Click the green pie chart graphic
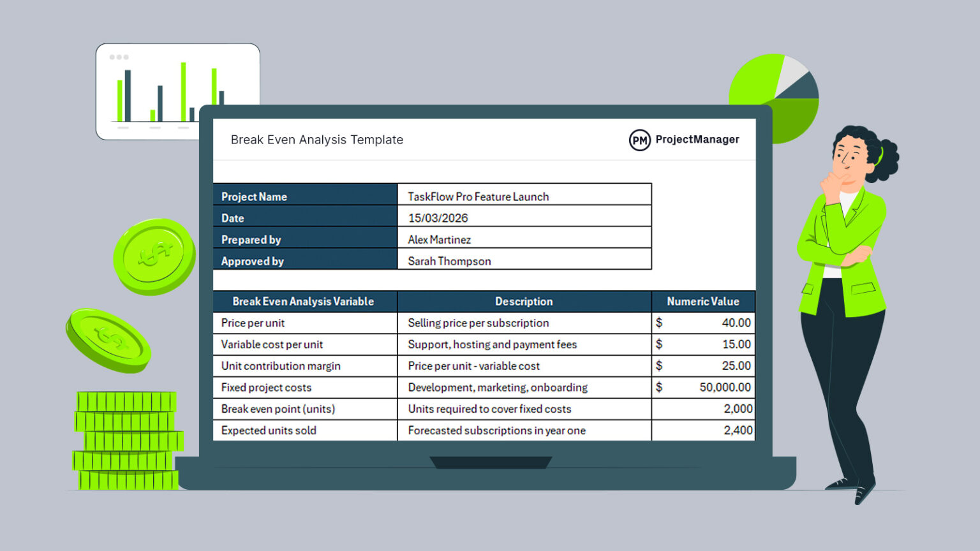The image size is (980, 551). (x=773, y=99)
